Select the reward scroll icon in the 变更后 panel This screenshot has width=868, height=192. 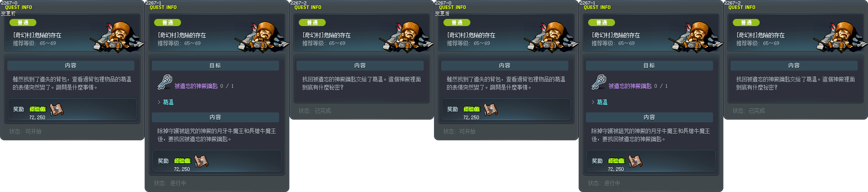(490, 109)
